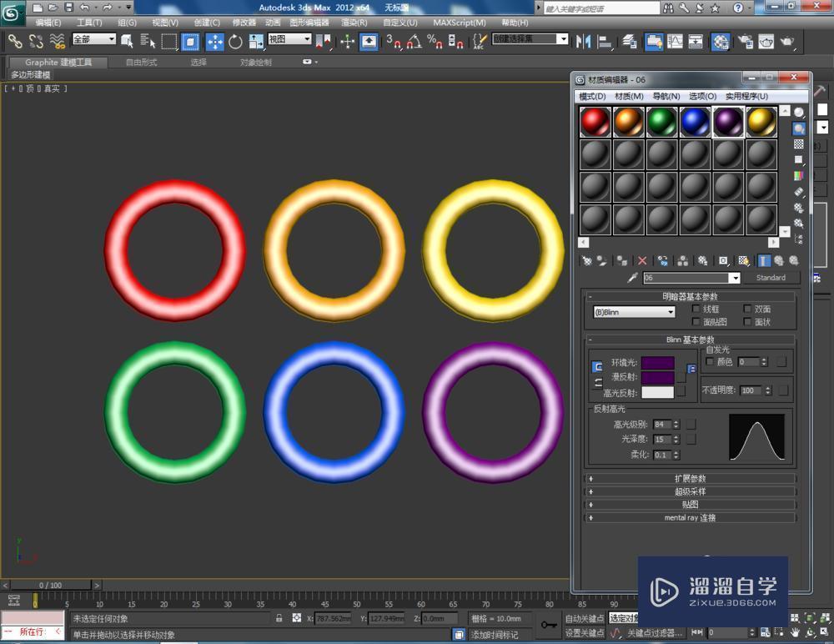Open the (B)Blinn shader dropdown
834x644 pixels.
634,311
